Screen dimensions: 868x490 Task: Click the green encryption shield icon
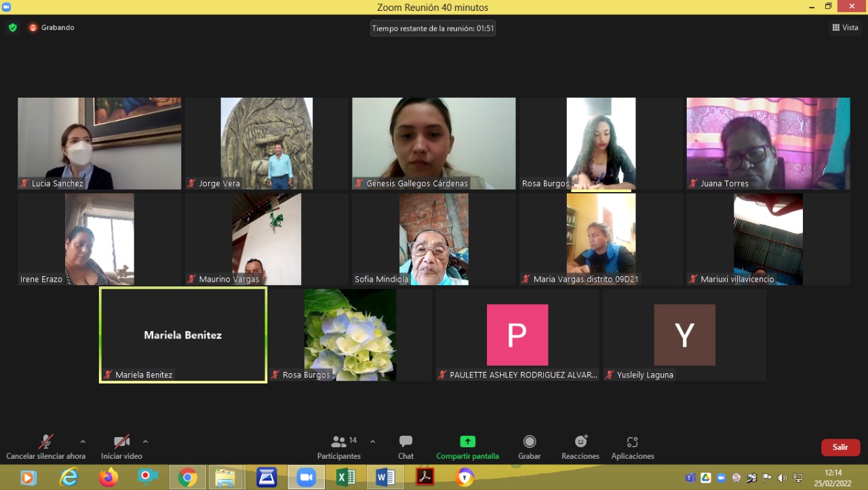(x=12, y=28)
